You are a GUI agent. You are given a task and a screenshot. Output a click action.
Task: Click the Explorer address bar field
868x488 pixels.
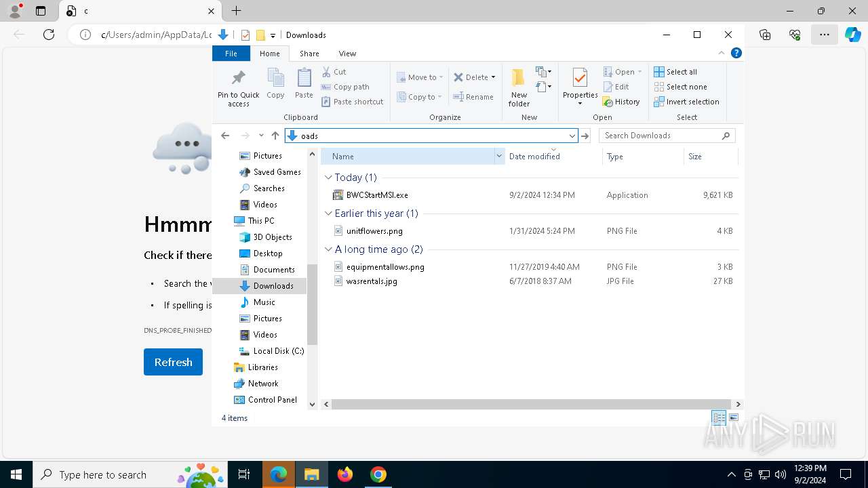coord(431,136)
